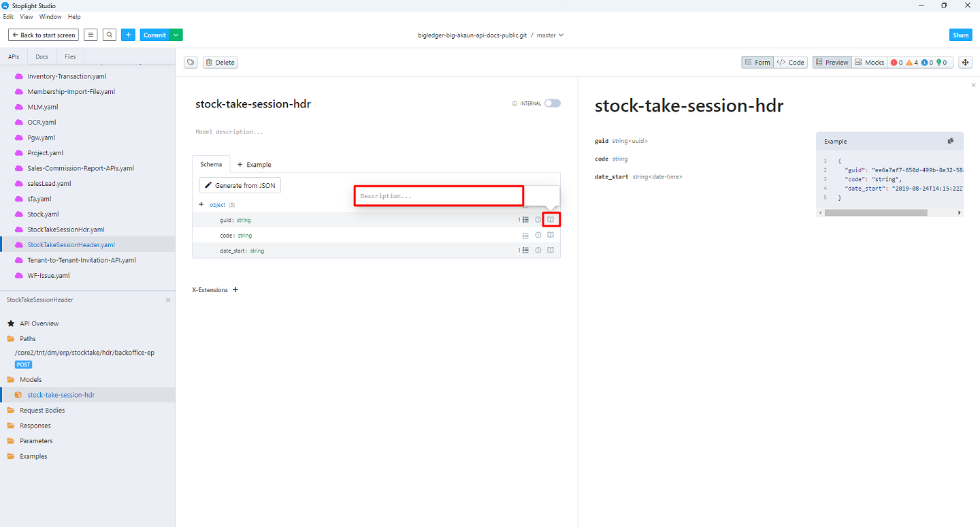
Task: Open description for the code property
Action: (x=551, y=236)
